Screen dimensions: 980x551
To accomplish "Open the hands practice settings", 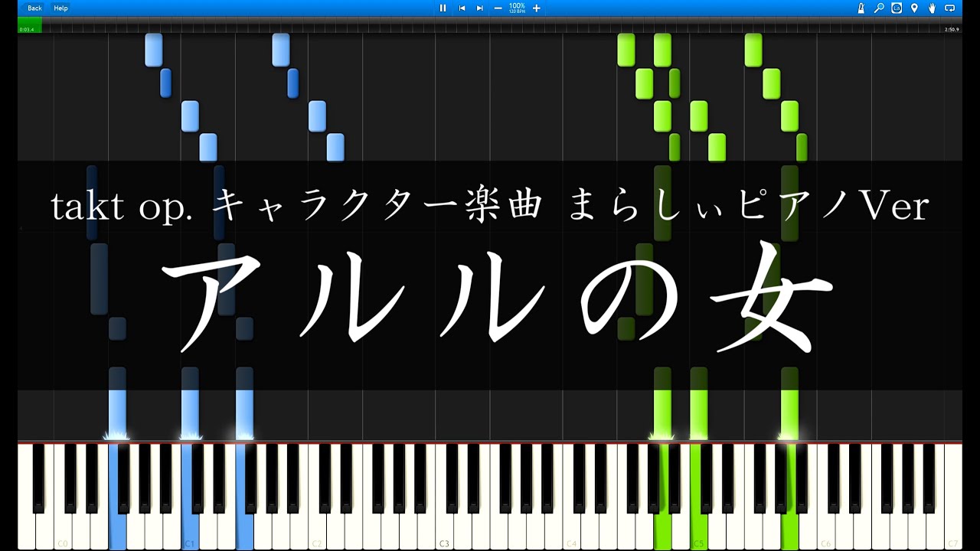I will coord(932,8).
